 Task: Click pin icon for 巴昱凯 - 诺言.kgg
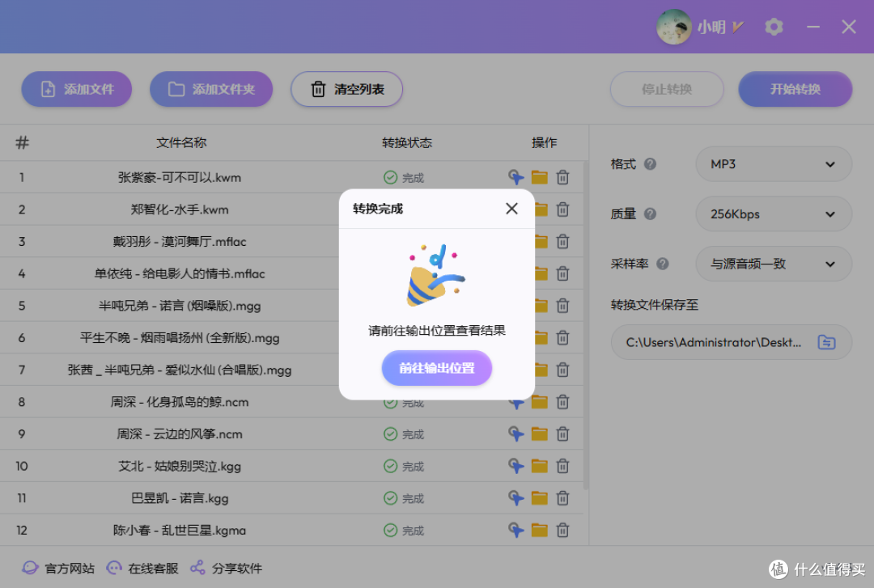tap(516, 497)
